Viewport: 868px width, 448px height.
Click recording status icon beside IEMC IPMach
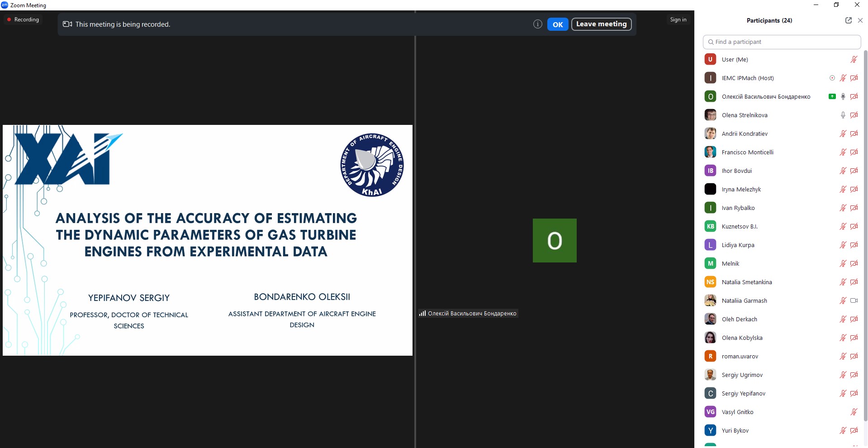832,78
